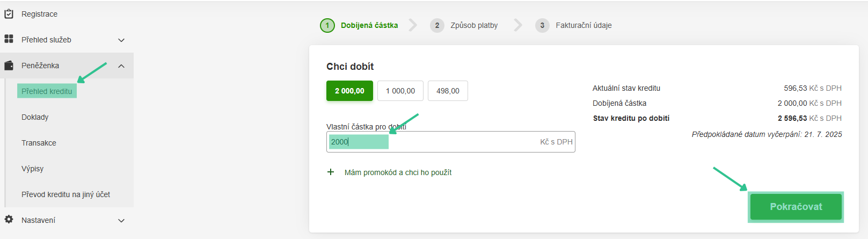Click the plus icon beside promo code
This screenshot has width=868, height=239.
tap(331, 172)
